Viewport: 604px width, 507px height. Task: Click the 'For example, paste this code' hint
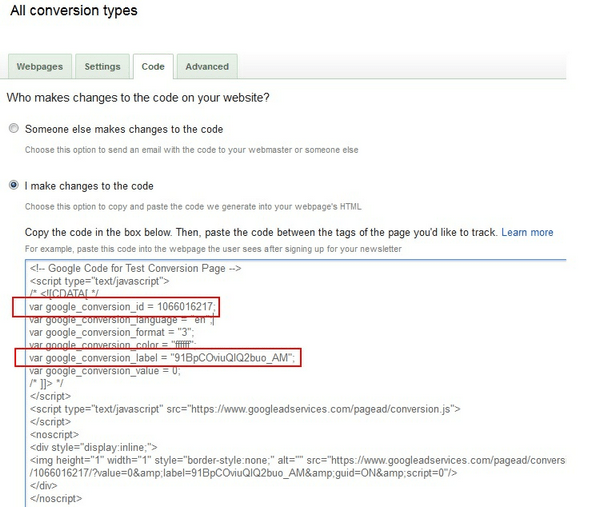click(x=213, y=249)
